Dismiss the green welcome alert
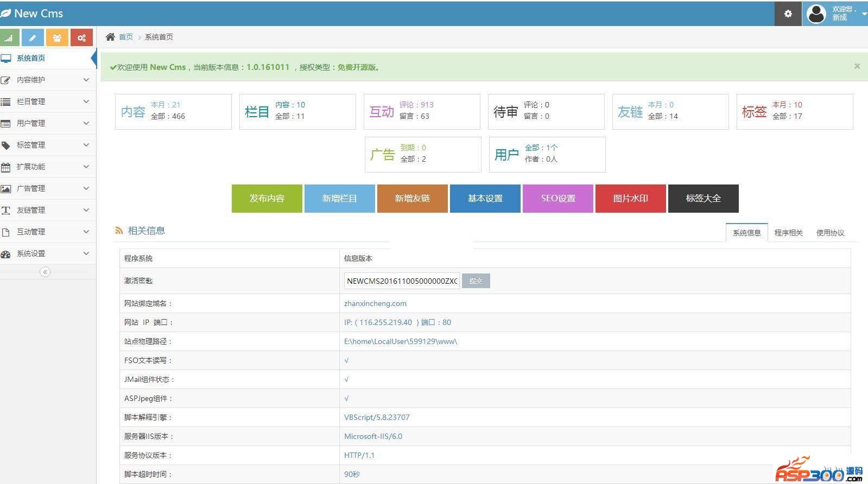The width and height of the screenshot is (868, 484). tap(857, 66)
